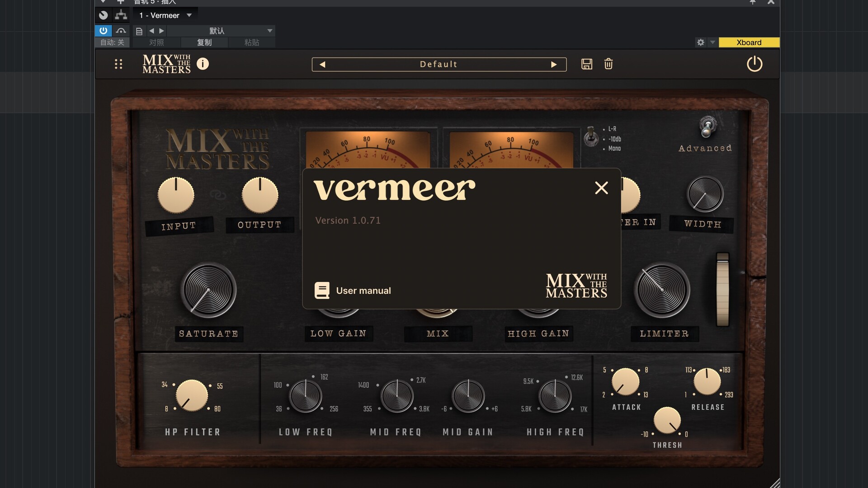Expand the 1 - Vermeer insert dropdown
The image size is (868, 488).
point(189,15)
